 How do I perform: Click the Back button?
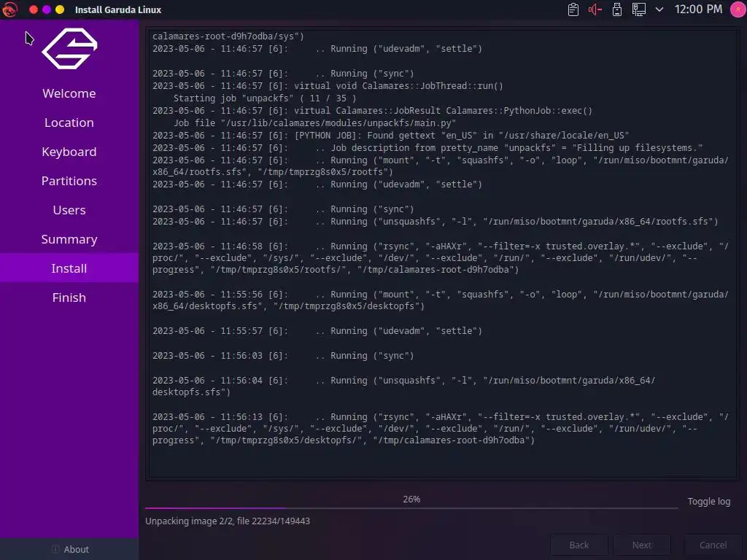pyautogui.click(x=579, y=545)
